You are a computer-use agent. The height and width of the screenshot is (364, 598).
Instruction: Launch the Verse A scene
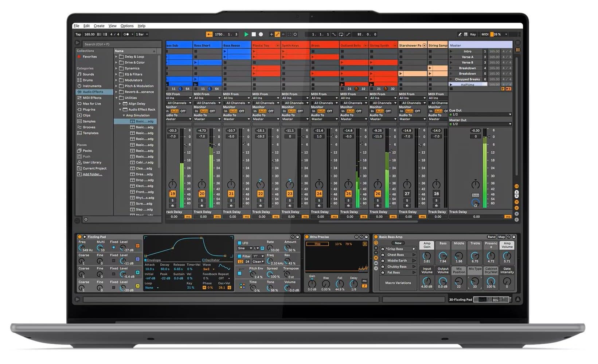pos(451,57)
